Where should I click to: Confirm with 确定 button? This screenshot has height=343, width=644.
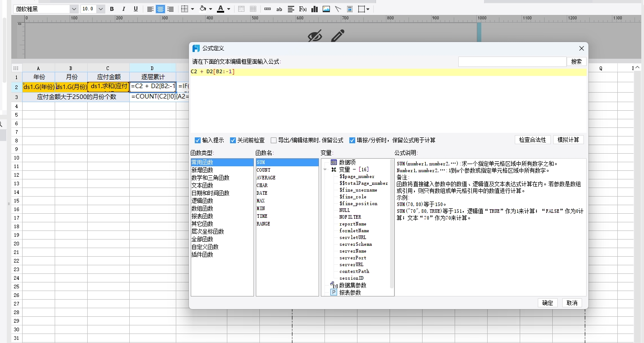[547, 303]
